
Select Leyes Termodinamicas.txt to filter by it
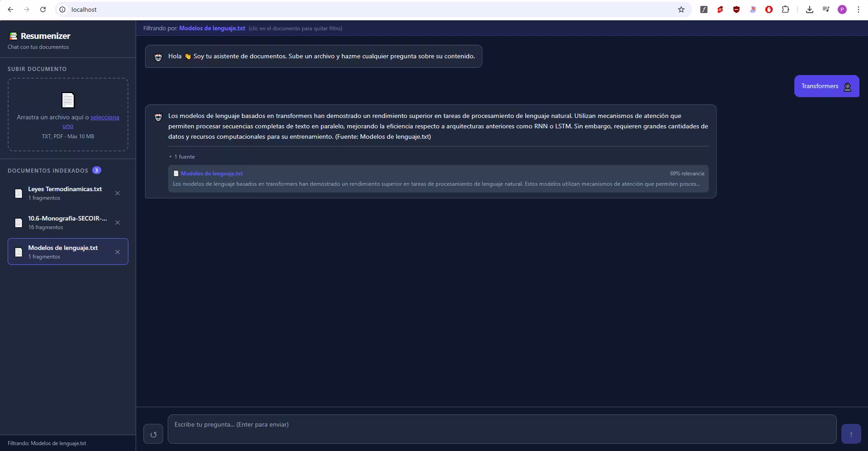click(65, 193)
